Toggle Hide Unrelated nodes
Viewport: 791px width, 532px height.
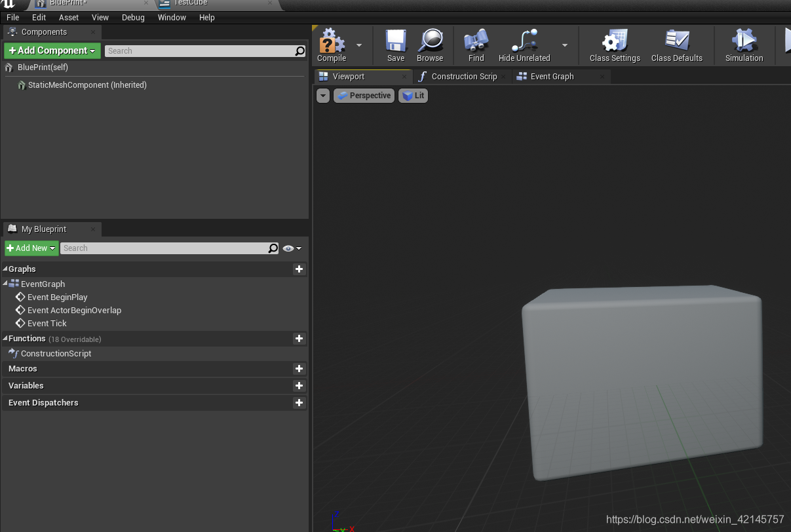click(524, 45)
